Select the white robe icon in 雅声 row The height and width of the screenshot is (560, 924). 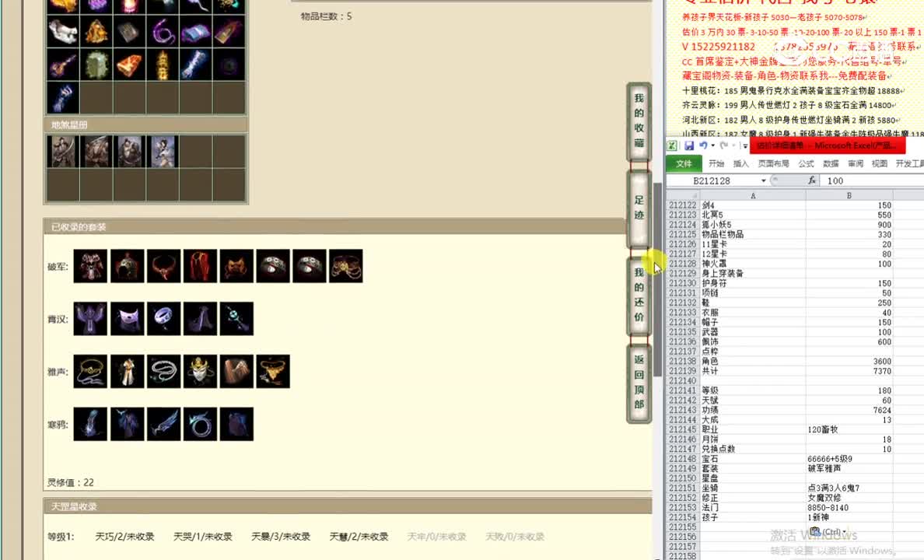pos(127,371)
